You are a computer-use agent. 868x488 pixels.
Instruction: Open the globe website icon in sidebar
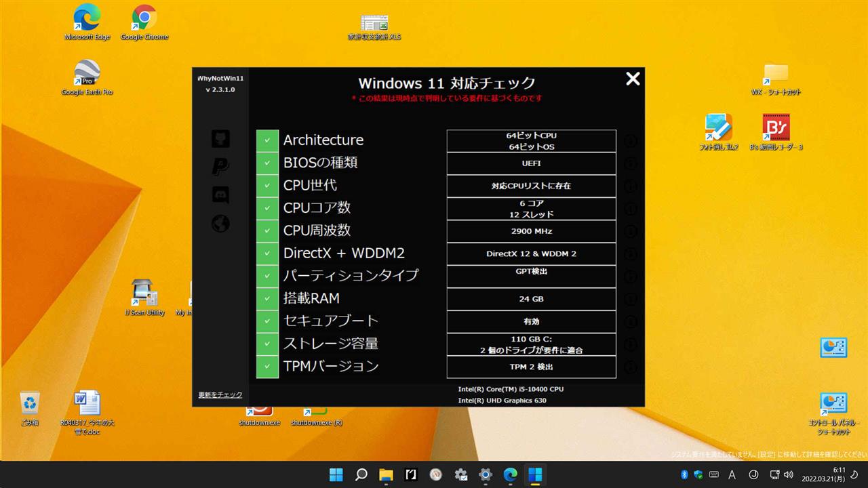click(220, 224)
